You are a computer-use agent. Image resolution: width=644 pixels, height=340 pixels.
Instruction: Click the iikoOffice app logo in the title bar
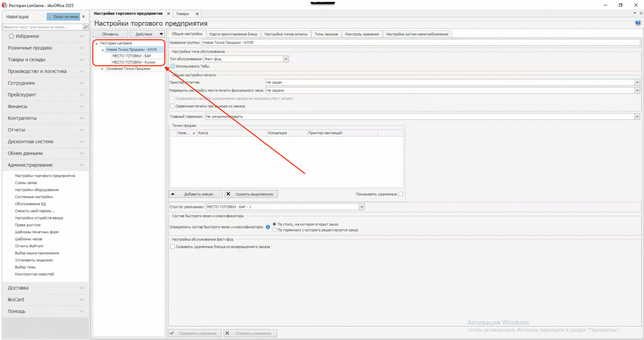pyautogui.click(x=5, y=5)
